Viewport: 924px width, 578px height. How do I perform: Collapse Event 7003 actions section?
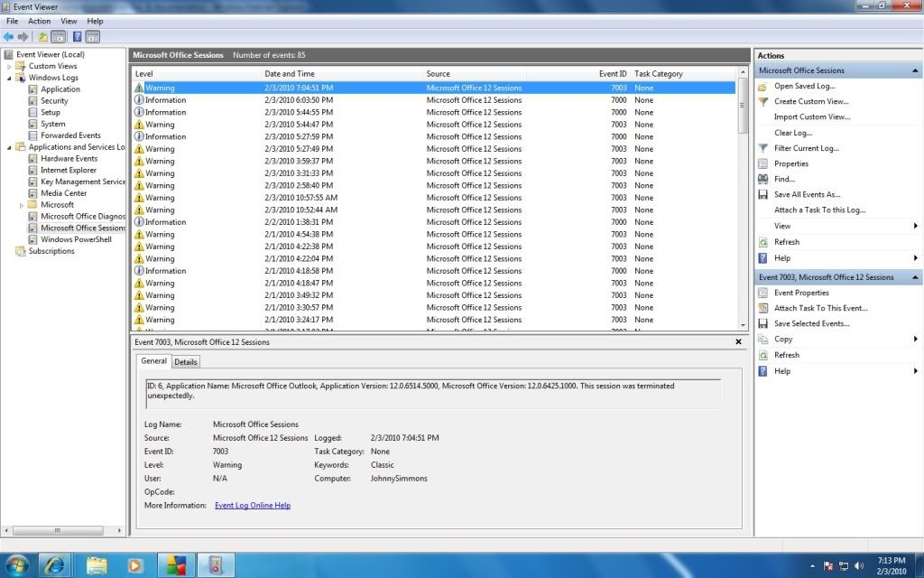(915, 277)
